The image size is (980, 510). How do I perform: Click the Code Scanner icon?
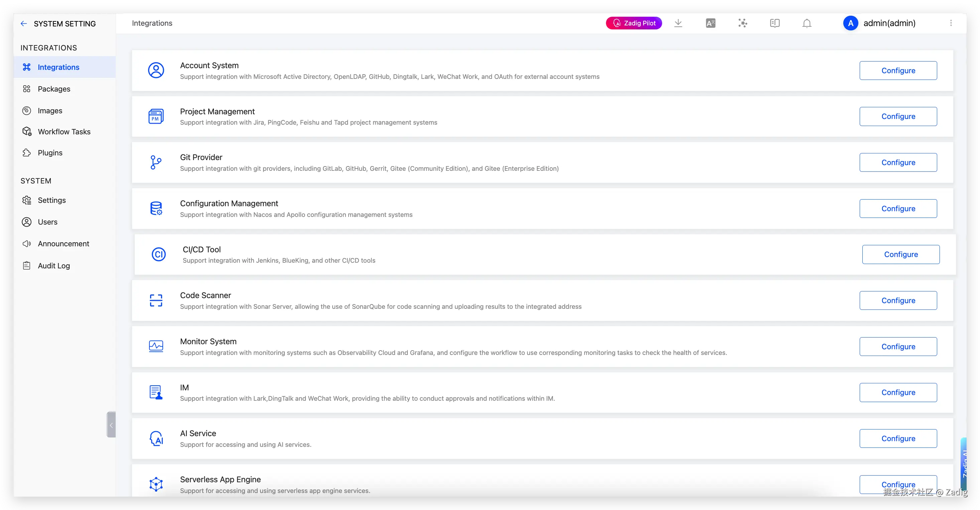point(156,300)
